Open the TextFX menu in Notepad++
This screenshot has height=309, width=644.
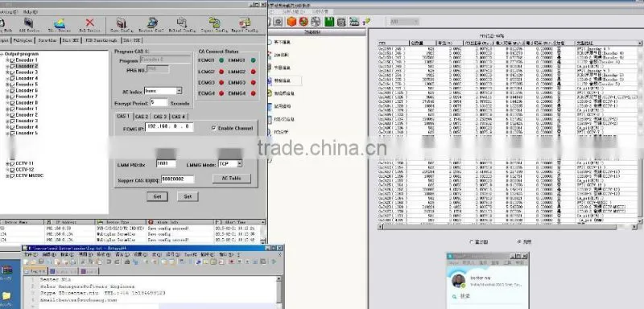191,254
